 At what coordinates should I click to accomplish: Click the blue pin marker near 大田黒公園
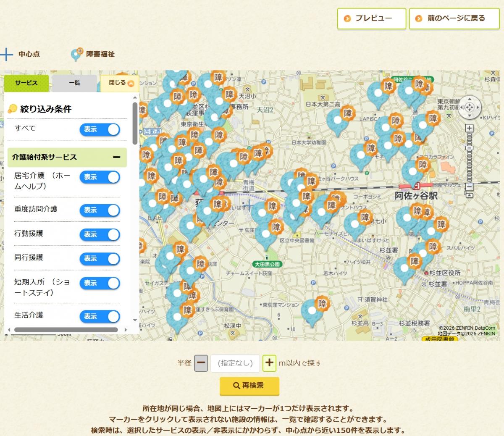pos(266,233)
